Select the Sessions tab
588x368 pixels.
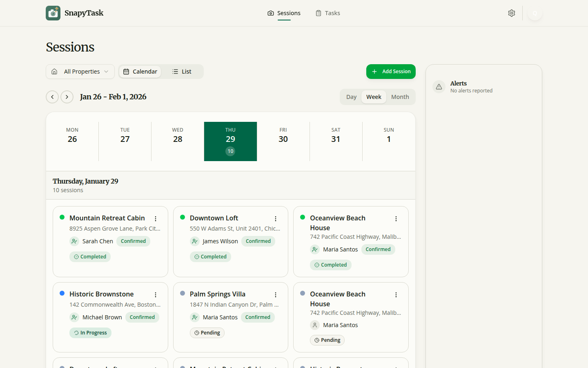284,13
